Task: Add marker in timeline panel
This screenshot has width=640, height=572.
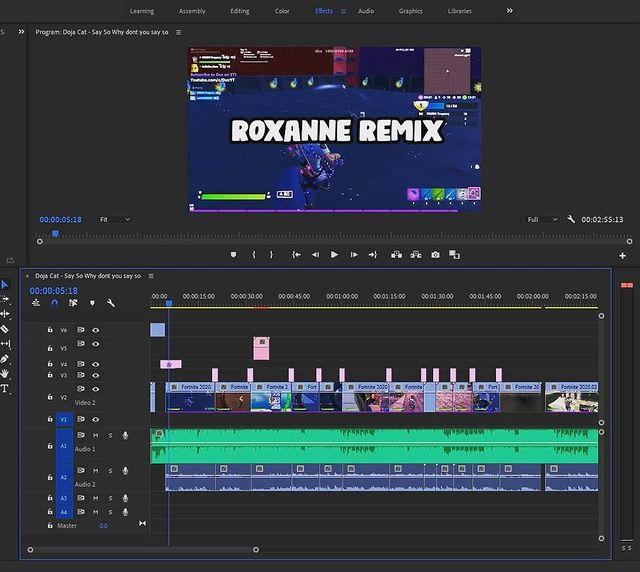Action: coord(92,303)
